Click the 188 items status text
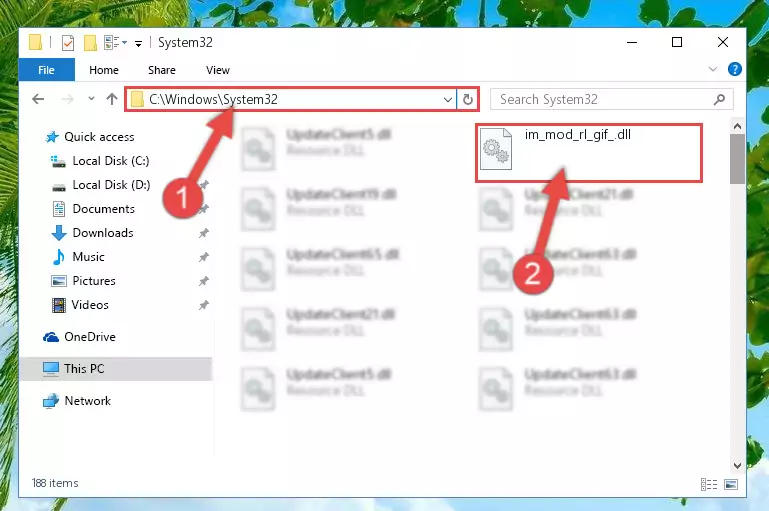The height and width of the screenshot is (511, 769). (55, 483)
